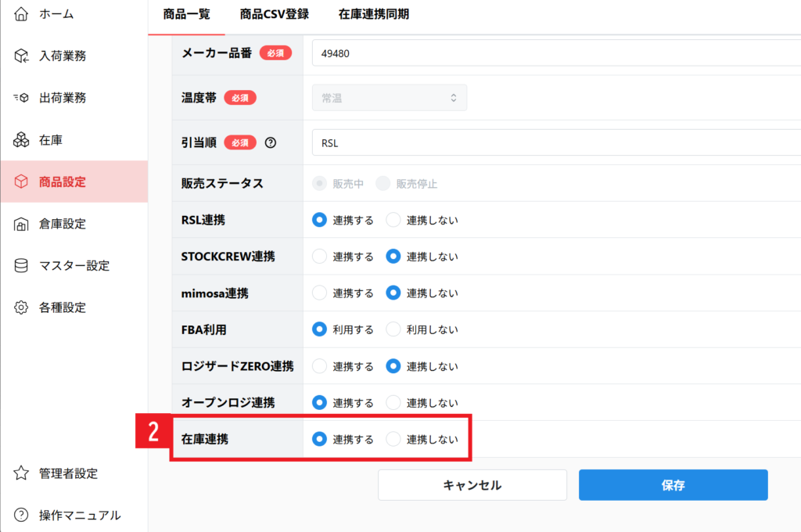Open 操作マニュアル question mark icon
The width and height of the screenshot is (801, 532).
21,515
